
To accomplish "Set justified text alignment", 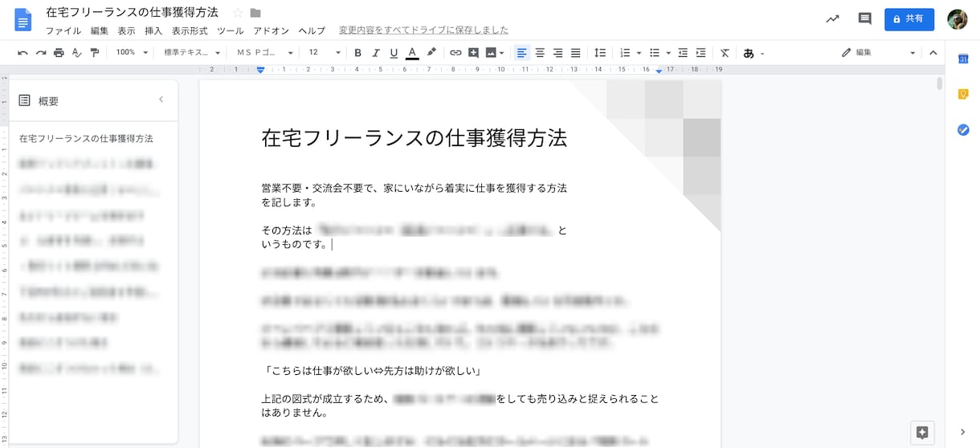I will click(x=575, y=53).
